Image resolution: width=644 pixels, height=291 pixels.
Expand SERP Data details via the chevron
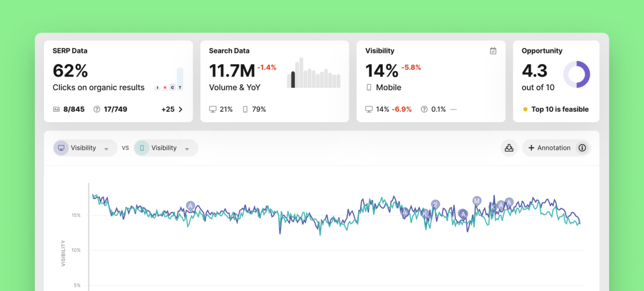180,109
